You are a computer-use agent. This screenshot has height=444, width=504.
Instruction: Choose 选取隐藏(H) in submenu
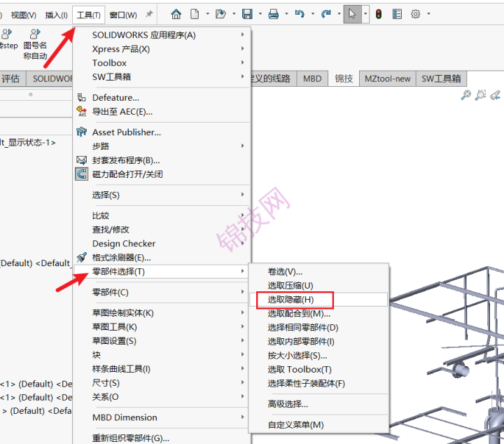click(x=318, y=300)
